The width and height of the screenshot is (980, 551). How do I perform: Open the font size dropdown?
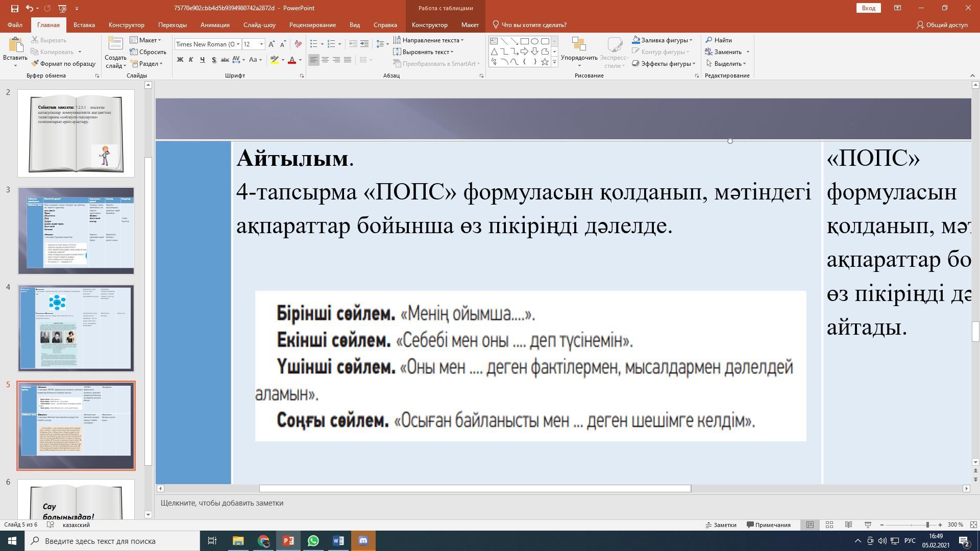coord(261,44)
